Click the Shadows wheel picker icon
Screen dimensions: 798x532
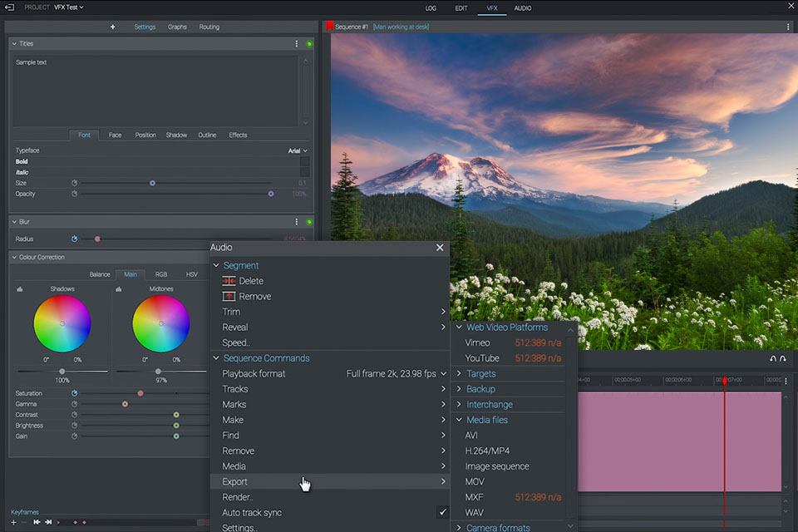[x=20, y=289]
